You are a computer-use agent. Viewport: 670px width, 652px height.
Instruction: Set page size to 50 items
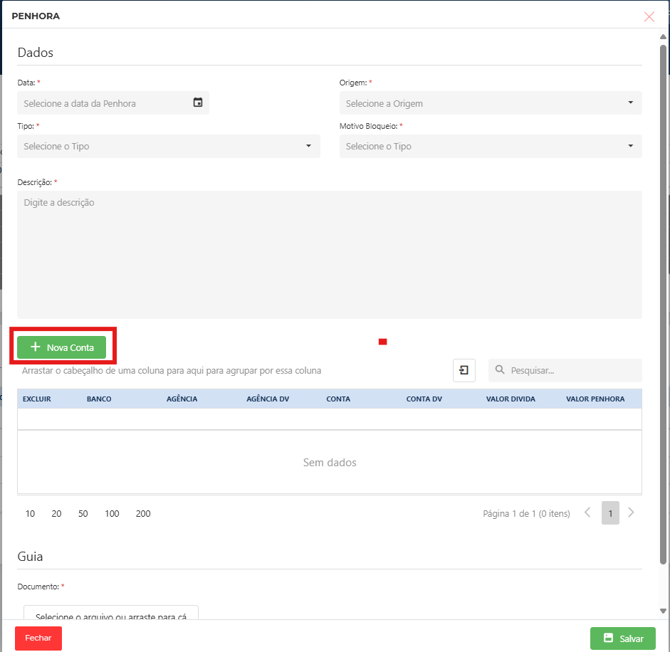point(83,513)
